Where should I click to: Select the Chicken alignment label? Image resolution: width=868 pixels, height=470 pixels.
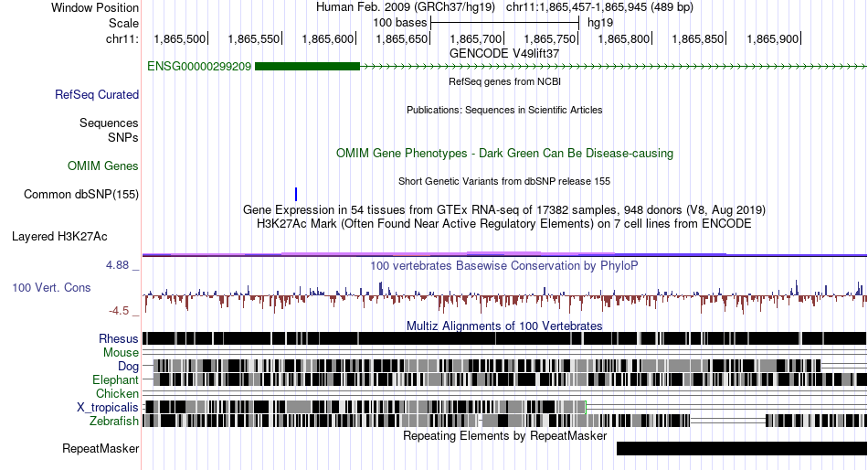tap(117, 393)
